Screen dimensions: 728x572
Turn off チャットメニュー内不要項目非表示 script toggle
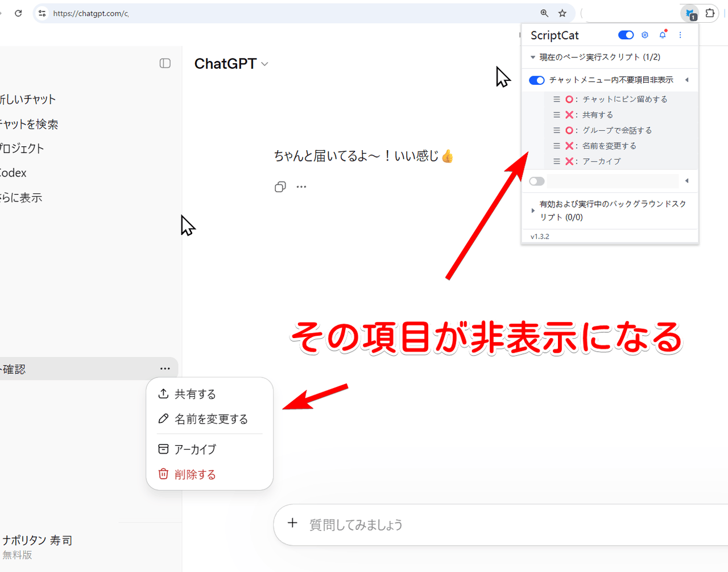[536, 80]
